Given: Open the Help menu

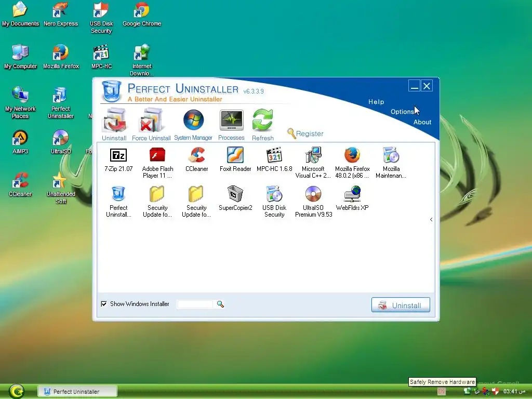Looking at the screenshot, I should pyautogui.click(x=376, y=102).
